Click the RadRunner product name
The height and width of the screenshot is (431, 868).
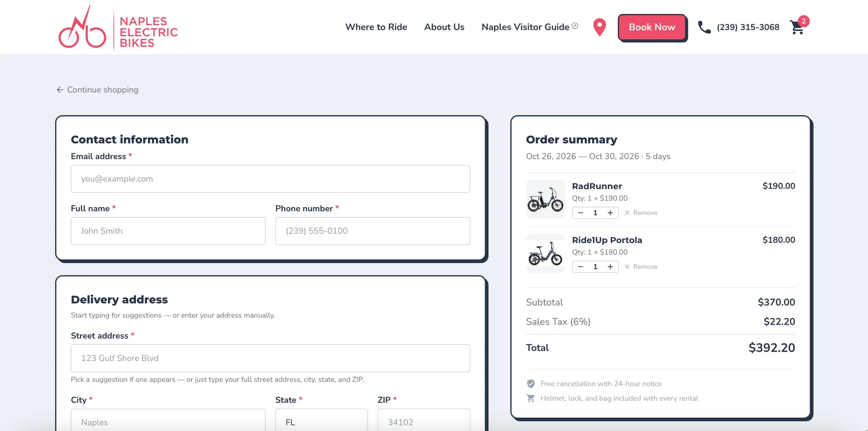click(x=597, y=186)
